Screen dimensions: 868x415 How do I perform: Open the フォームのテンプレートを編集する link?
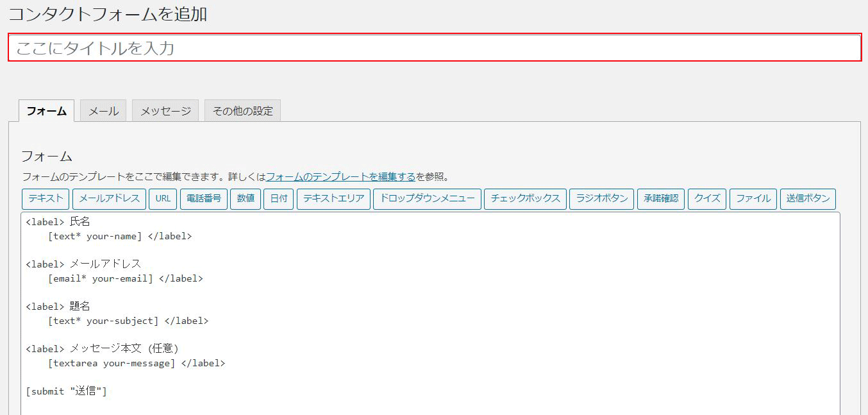[x=340, y=176]
